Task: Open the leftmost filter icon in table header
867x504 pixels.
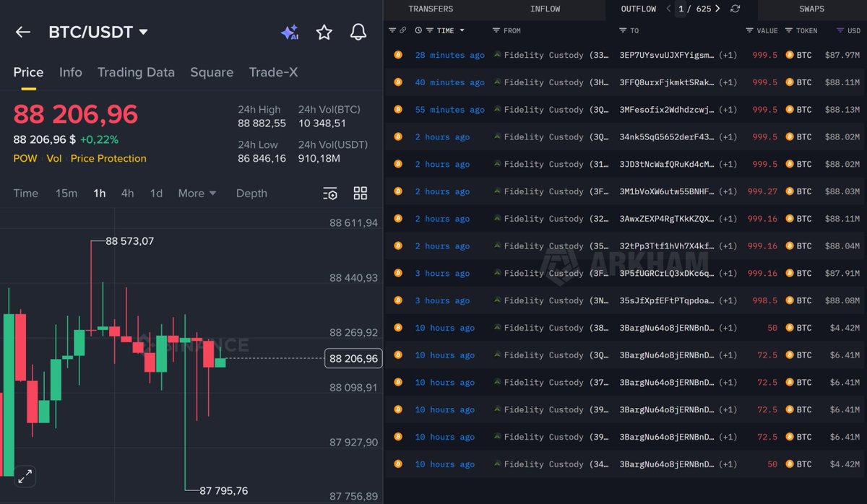Action: (x=392, y=30)
